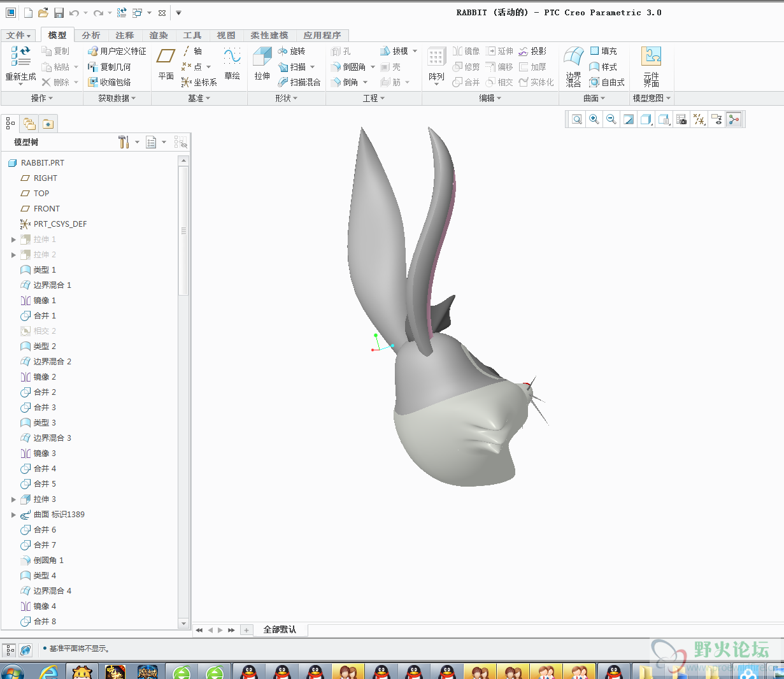Click the Windows Start button
784x679 pixels.
tap(13, 671)
